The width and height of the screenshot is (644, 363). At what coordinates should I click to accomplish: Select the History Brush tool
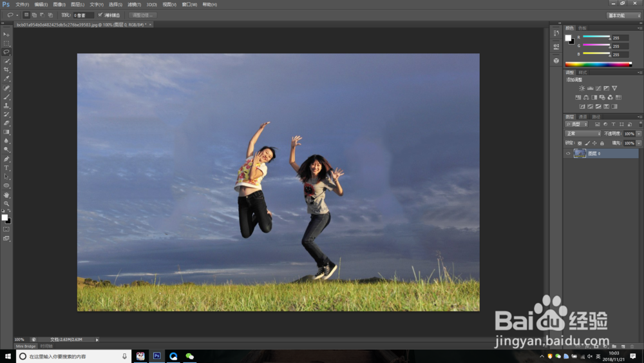pyautogui.click(x=6, y=114)
